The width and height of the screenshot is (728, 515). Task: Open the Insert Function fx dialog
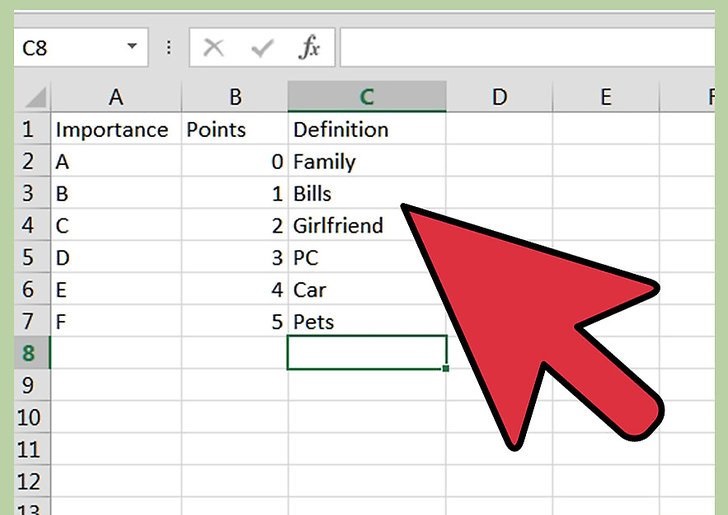310,47
